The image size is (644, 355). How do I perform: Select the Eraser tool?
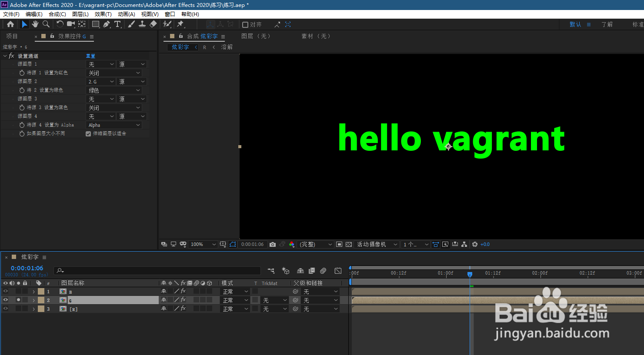click(153, 24)
